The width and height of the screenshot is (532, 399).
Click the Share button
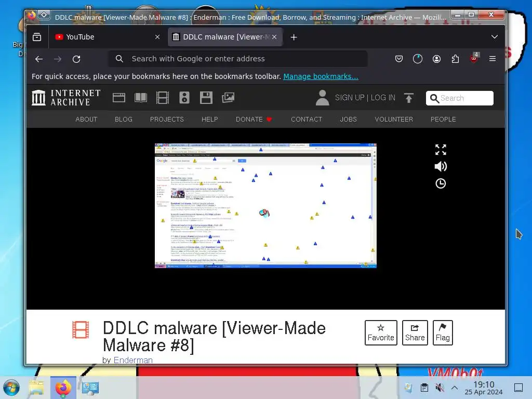click(x=415, y=332)
